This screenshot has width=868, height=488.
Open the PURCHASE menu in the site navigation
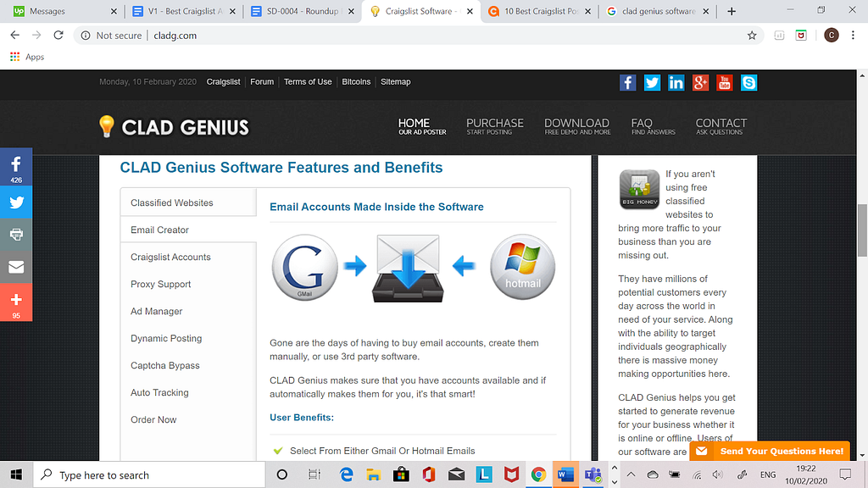point(494,126)
